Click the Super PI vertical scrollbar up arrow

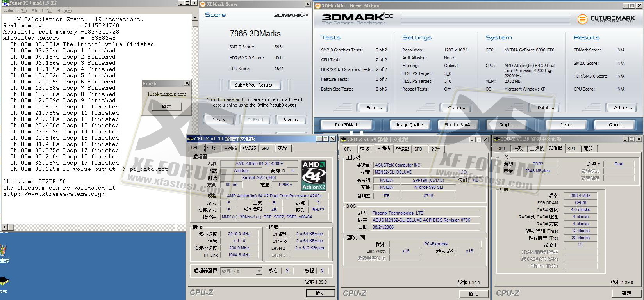point(195,18)
